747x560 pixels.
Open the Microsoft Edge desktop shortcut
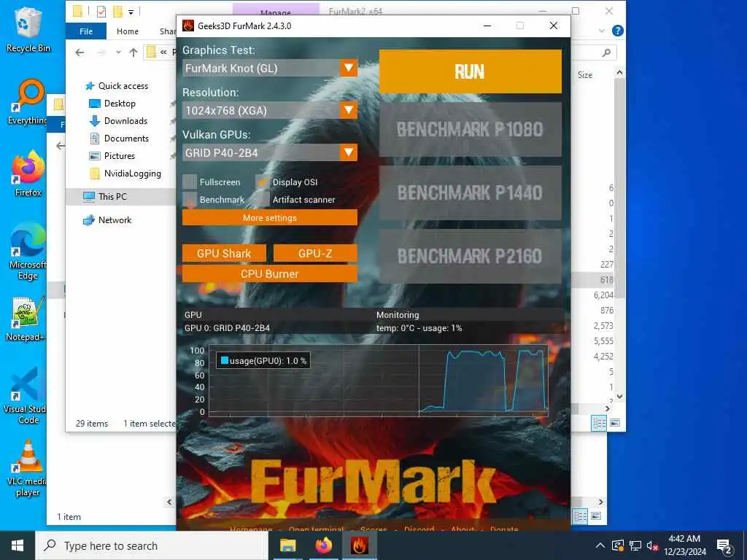click(x=28, y=252)
